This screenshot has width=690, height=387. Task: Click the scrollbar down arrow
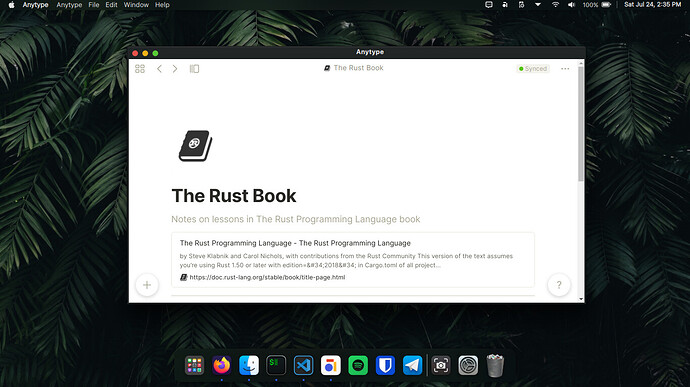(x=581, y=299)
